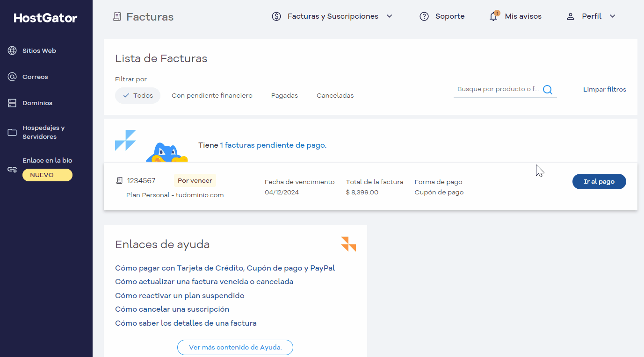
Task: Open Hospedajes y Servidores in sidebar
Action: [x=43, y=132]
